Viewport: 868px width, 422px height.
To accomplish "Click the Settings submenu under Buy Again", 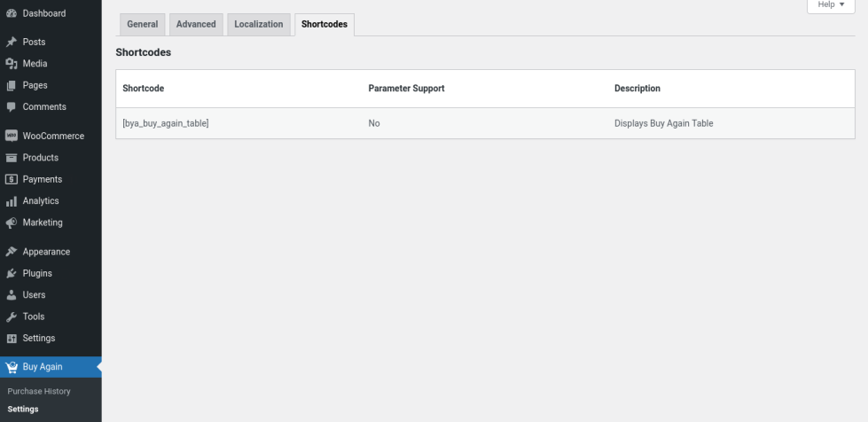I will pos(23,409).
